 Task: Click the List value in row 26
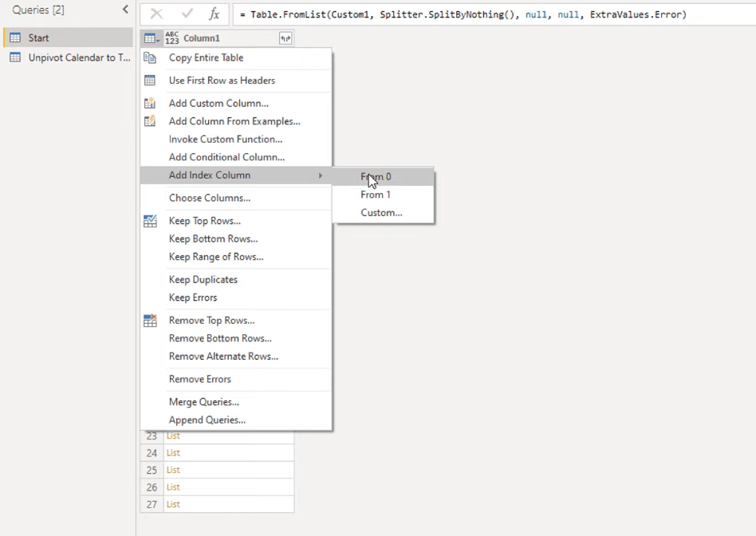[x=173, y=487]
